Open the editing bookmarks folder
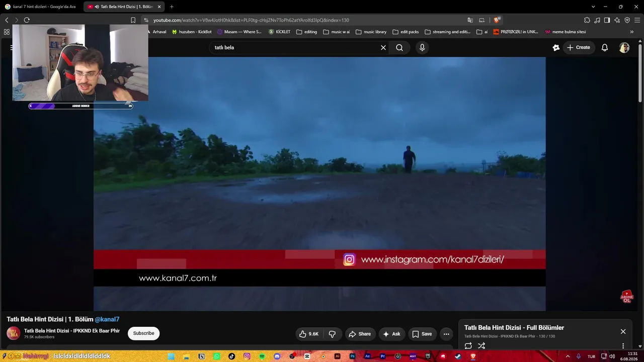Viewport: 644px width, 362px height. tap(307, 32)
